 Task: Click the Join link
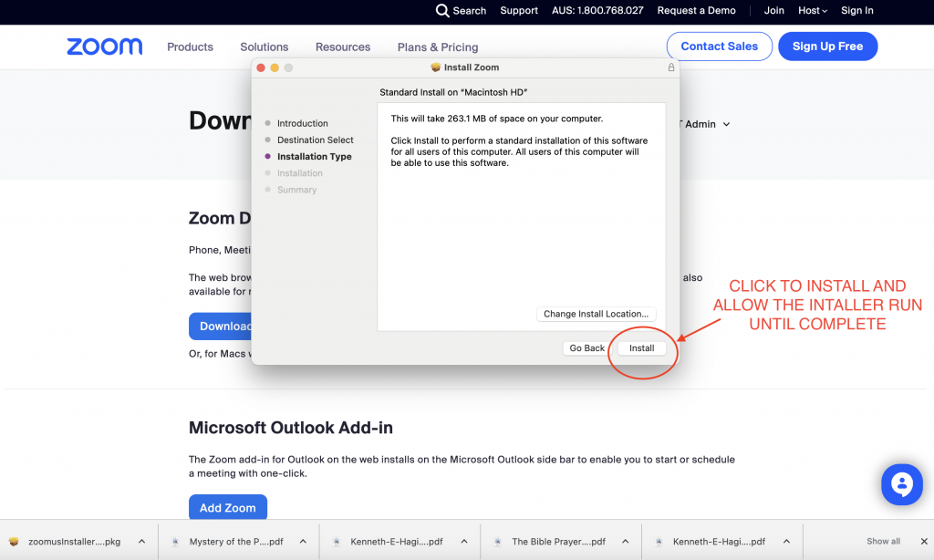[774, 11]
